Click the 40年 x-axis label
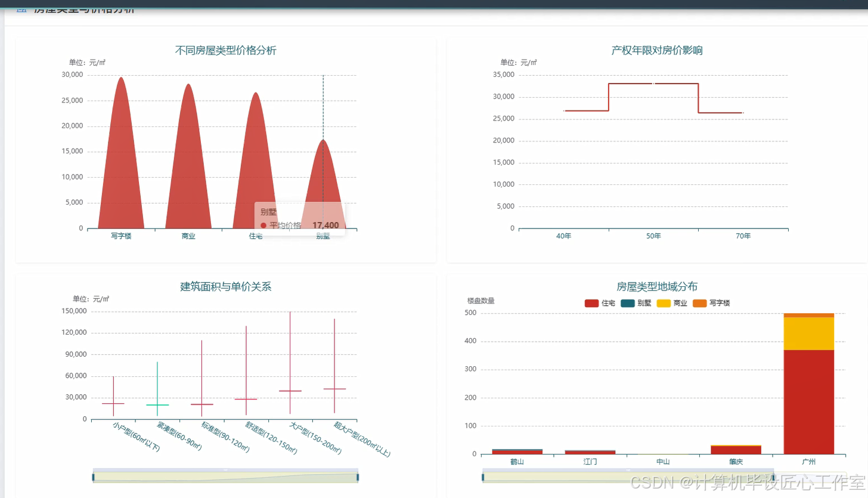The height and width of the screenshot is (498, 868). point(564,236)
